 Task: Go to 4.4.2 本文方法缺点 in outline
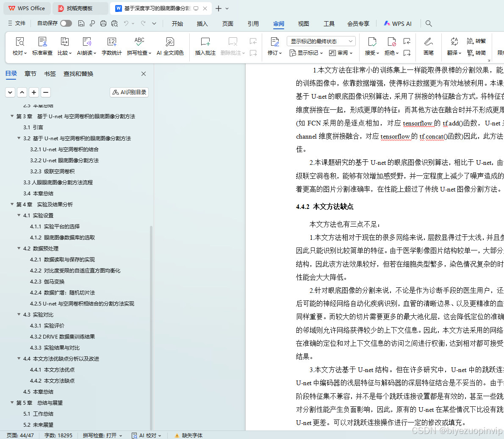coord(53,381)
